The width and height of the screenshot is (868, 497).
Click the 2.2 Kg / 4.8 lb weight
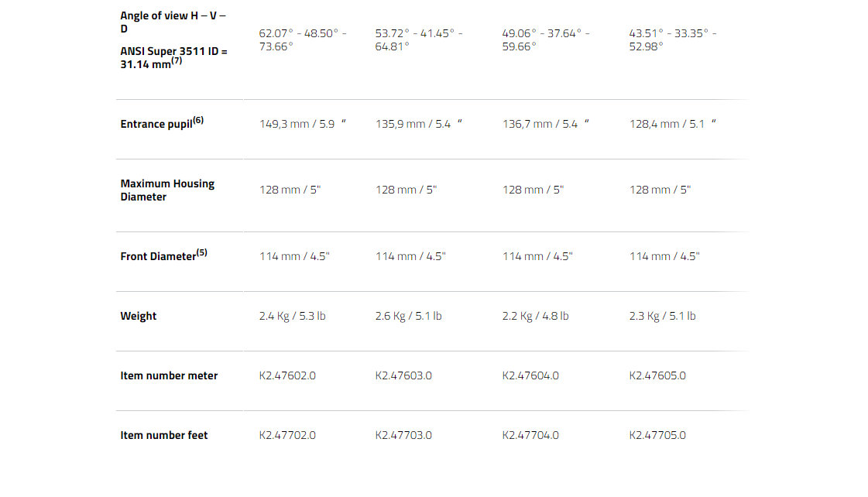click(535, 316)
